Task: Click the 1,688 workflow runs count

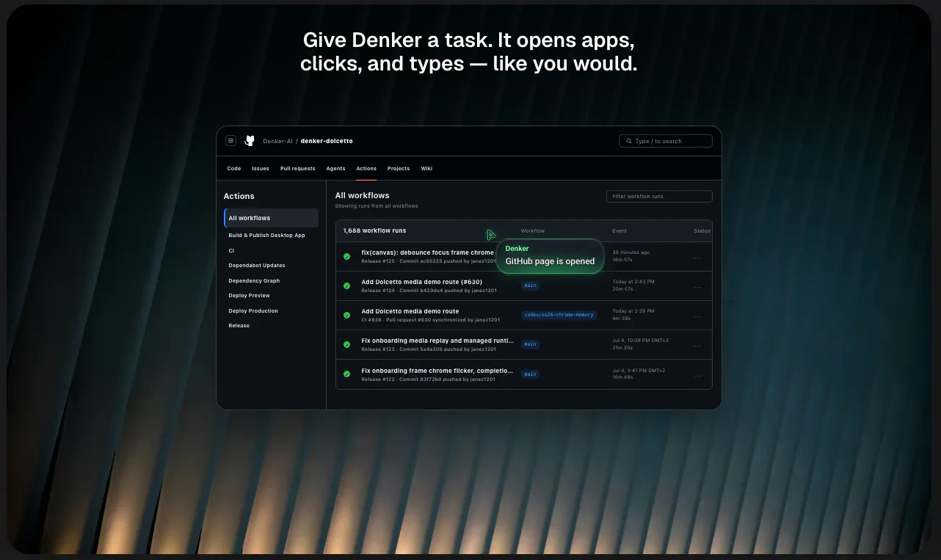Action: click(x=374, y=231)
